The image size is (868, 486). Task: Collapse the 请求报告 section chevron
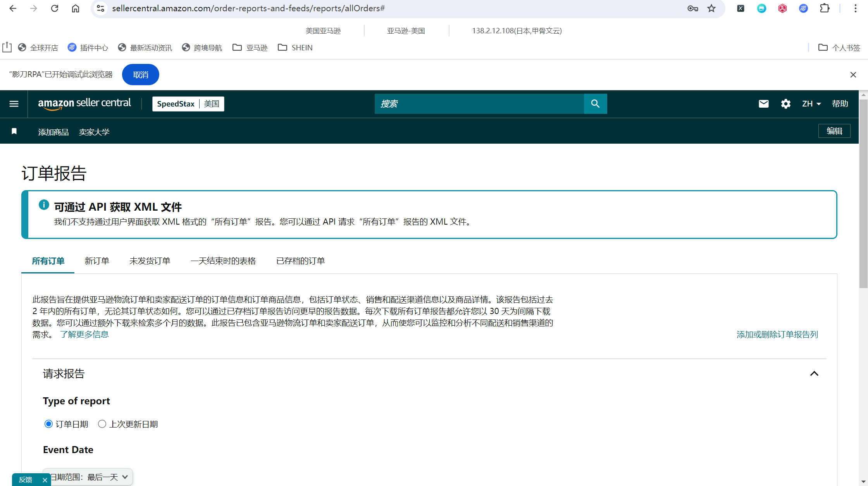click(x=814, y=374)
